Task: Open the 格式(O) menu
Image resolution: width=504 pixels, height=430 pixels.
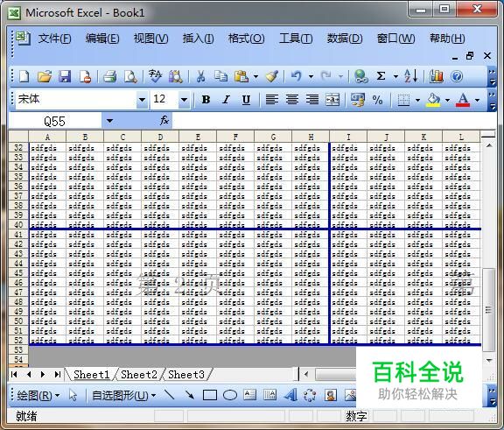Action: [246, 39]
